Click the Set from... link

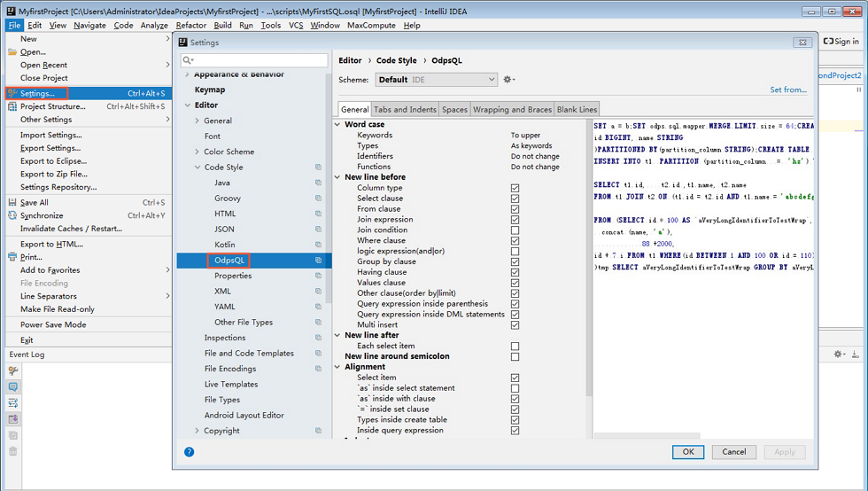(x=788, y=90)
